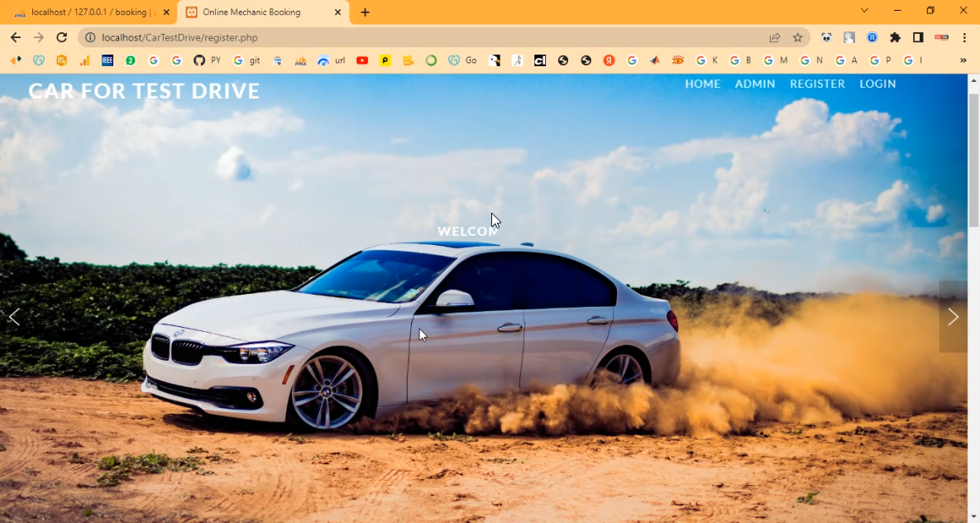Toggle the browser side panel

[918, 37]
